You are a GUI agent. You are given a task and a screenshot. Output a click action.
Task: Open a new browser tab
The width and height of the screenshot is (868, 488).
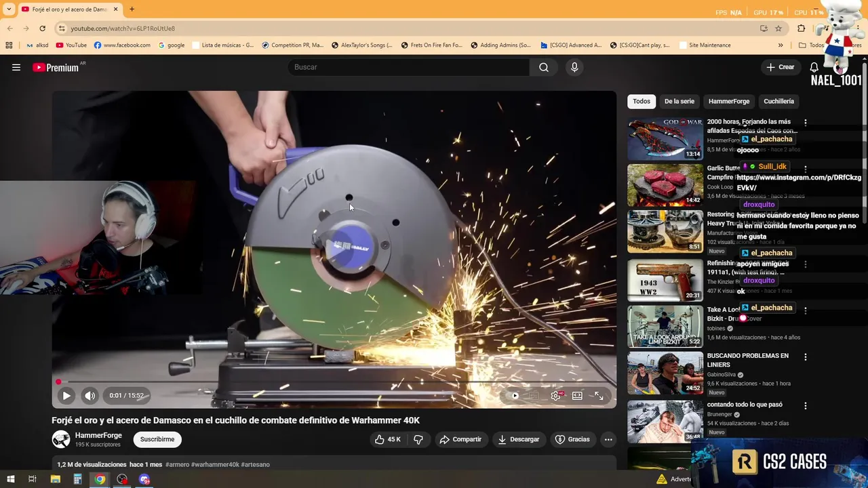(132, 9)
